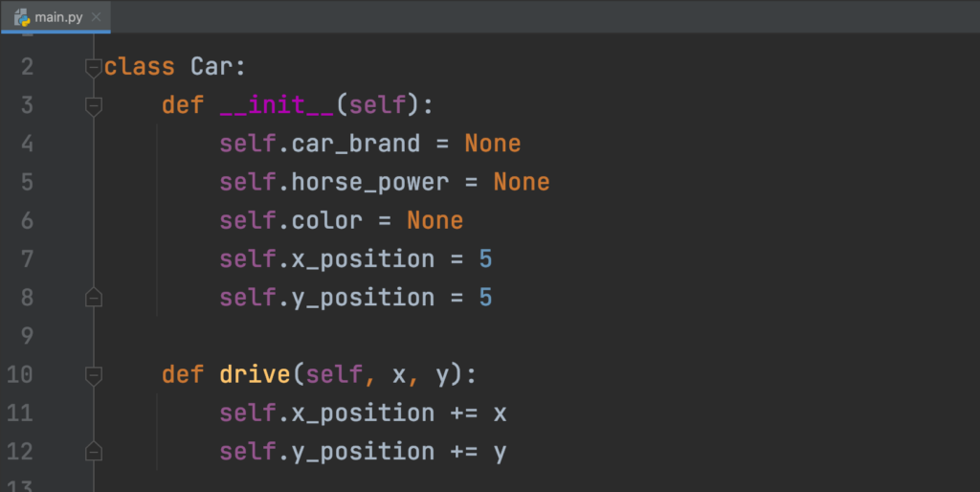Click the fold end marker on line 8
The width and height of the screenshot is (980, 492).
[93, 298]
